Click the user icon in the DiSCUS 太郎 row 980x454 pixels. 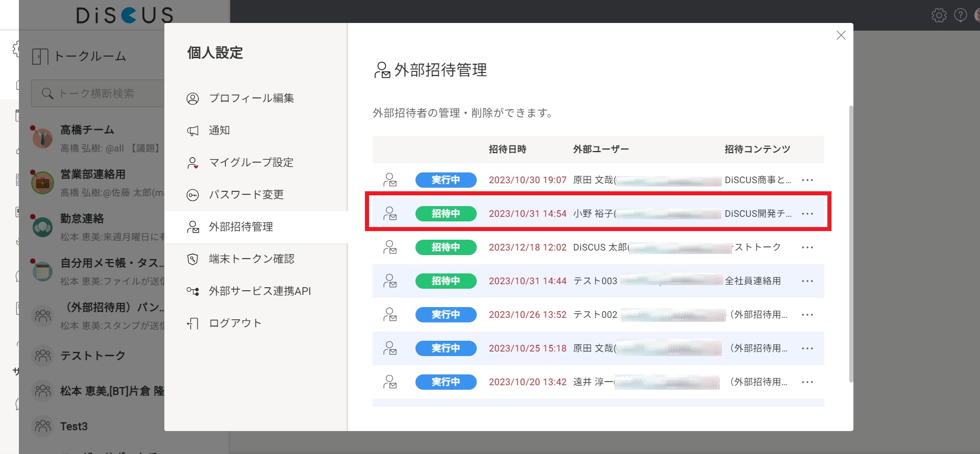390,247
